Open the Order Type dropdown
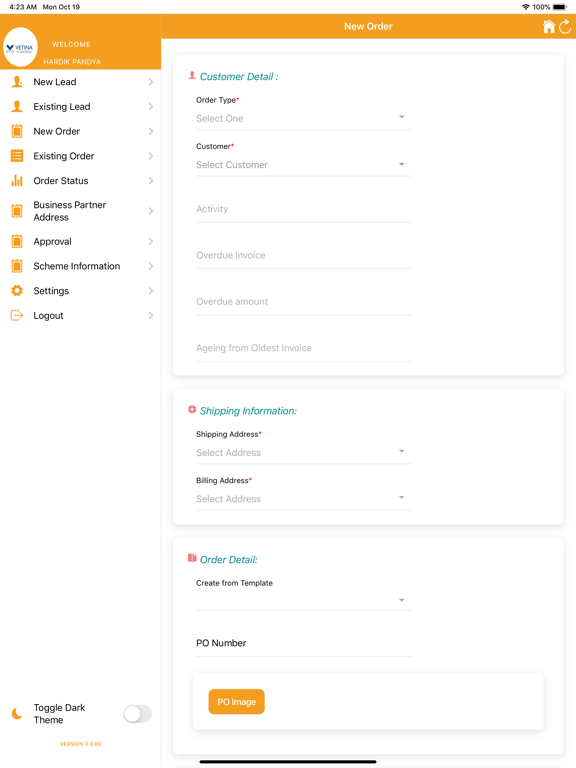The width and height of the screenshot is (576, 768). tap(304, 119)
